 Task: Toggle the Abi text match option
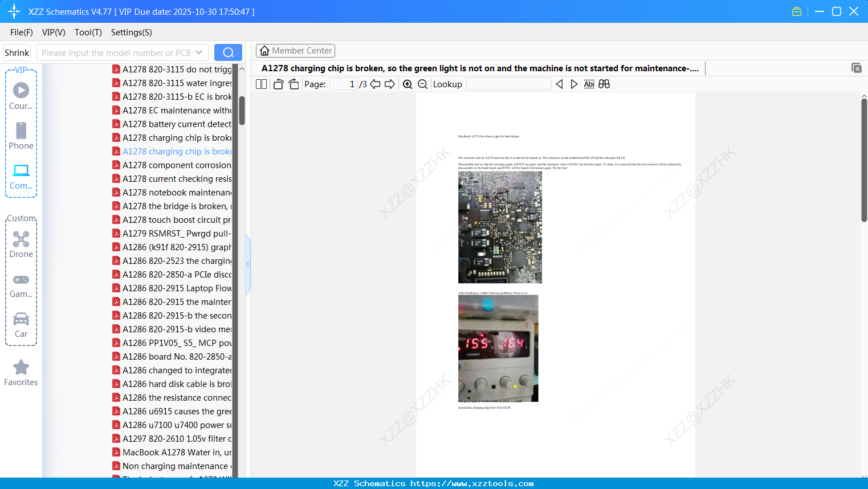[x=589, y=84]
